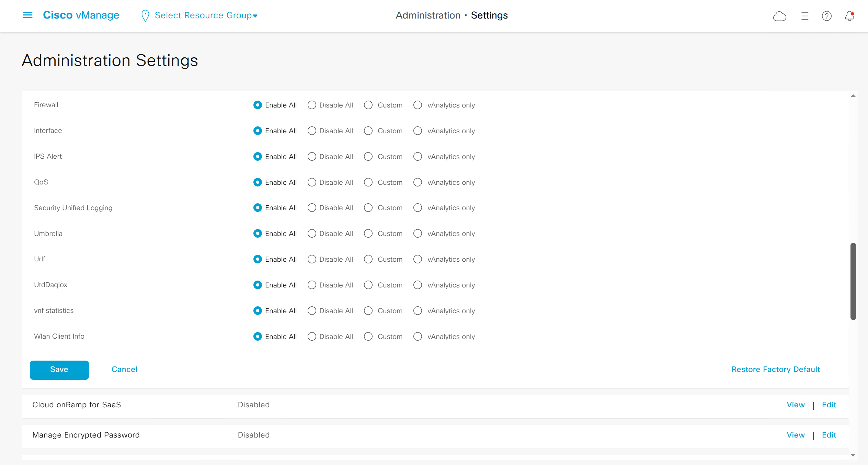Click the vertical scrollbar thumb

pos(853,282)
